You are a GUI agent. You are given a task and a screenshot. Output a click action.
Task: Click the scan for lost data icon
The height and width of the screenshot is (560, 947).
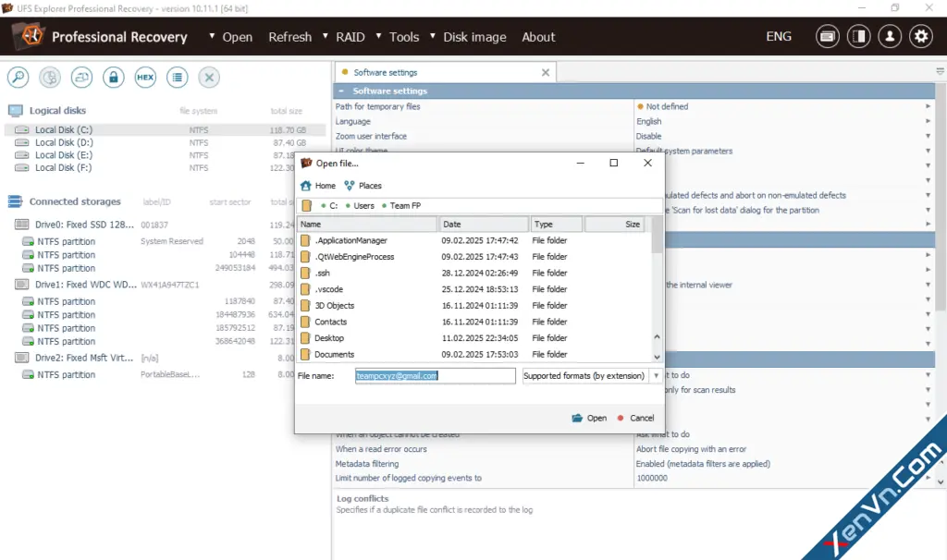pyautogui.click(x=50, y=78)
